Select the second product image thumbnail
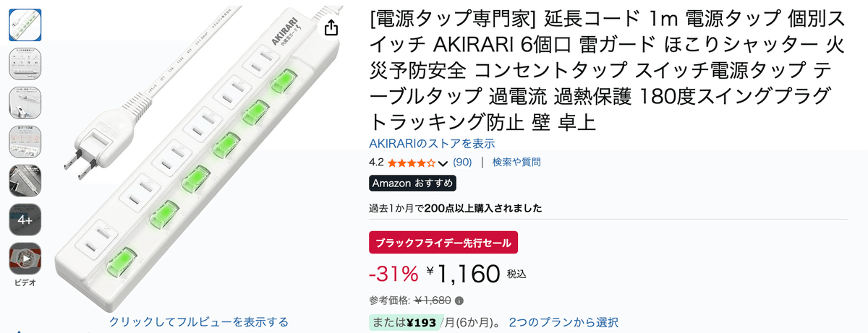 click(x=25, y=64)
